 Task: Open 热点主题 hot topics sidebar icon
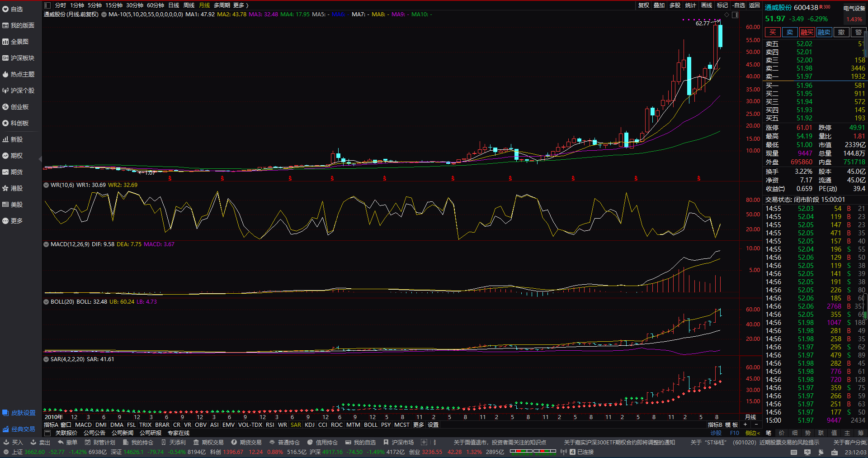coord(5,74)
